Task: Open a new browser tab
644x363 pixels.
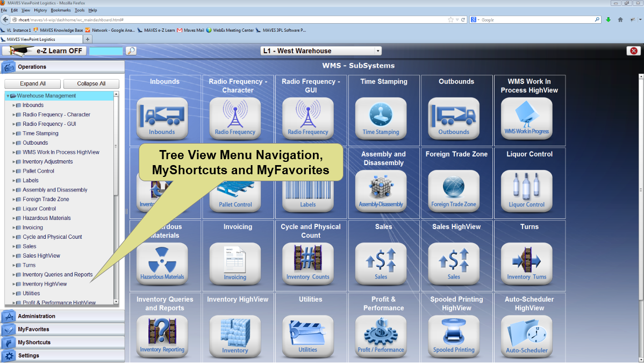Action: [x=88, y=39]
